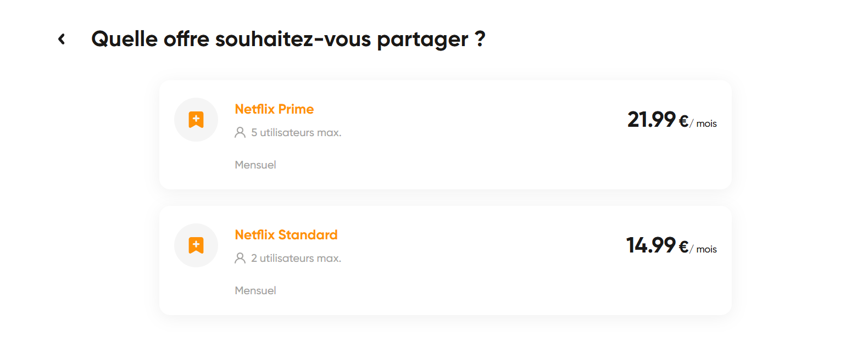Click the Netflix Standard bookmark icon
The width and height of the screenshot is (868, 348).
(196, 245)
